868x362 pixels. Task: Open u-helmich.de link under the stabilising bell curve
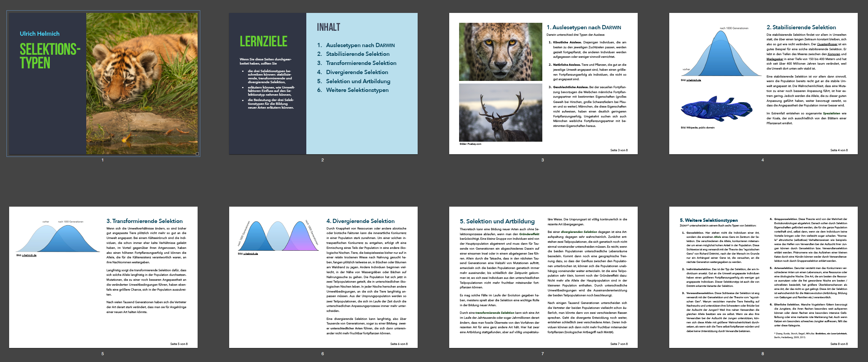pyautogui.click(x=694, y=80)
